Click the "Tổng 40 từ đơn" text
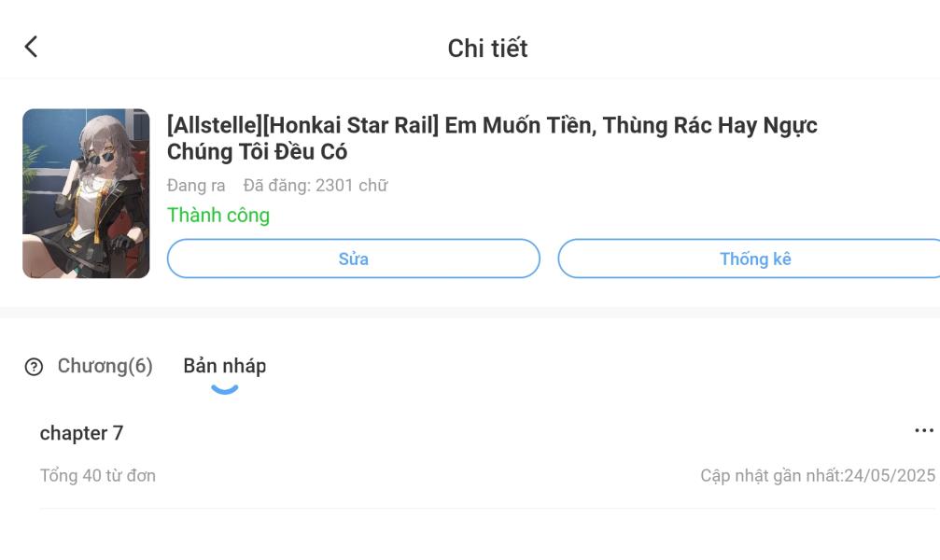This screenshot has width=940, height=560. click(x=98, y=476)
